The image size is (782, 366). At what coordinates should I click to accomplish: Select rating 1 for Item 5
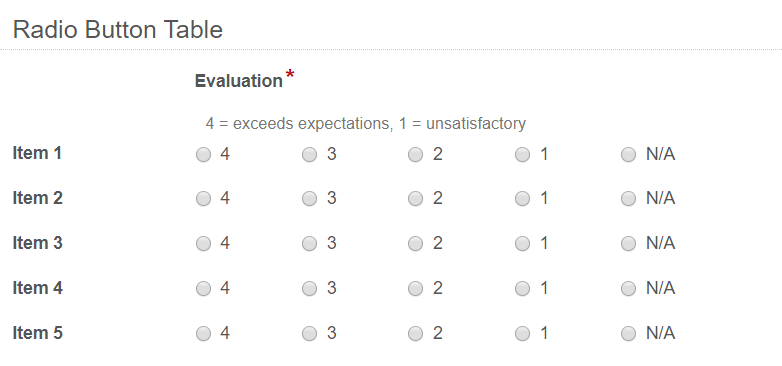[522, 334]
